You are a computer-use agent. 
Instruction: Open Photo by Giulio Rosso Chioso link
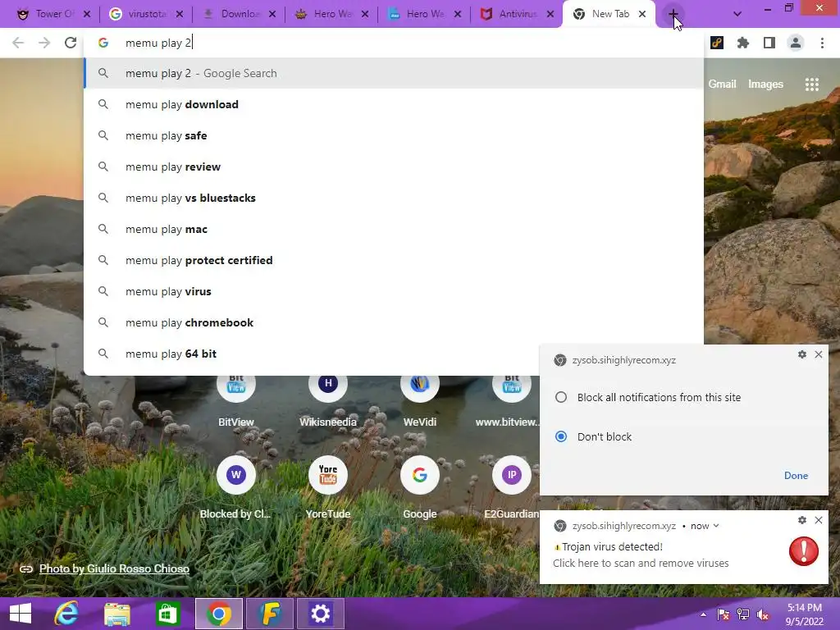pos(114,568)
